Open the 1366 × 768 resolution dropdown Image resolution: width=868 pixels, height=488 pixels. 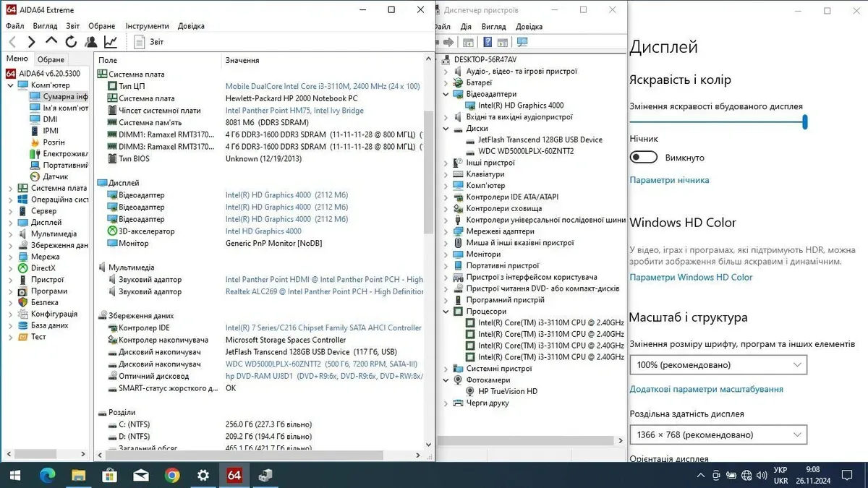(x=718, y=435)
